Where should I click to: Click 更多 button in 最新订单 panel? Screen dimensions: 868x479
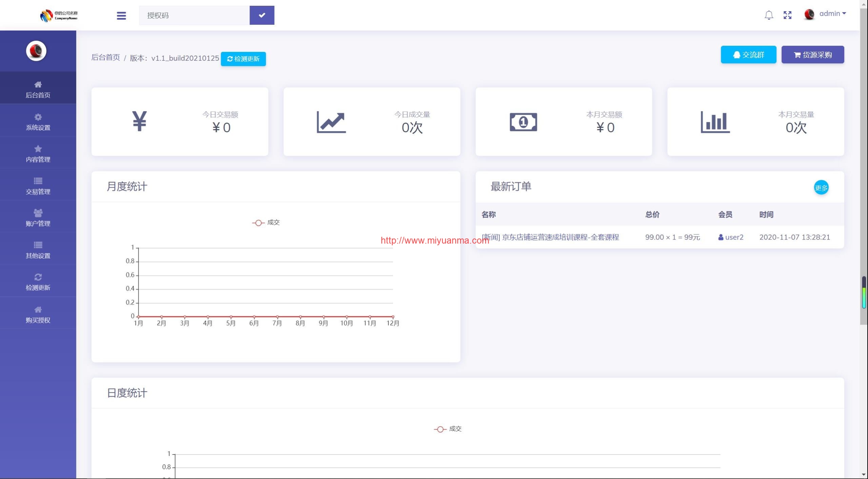[821, 187]
